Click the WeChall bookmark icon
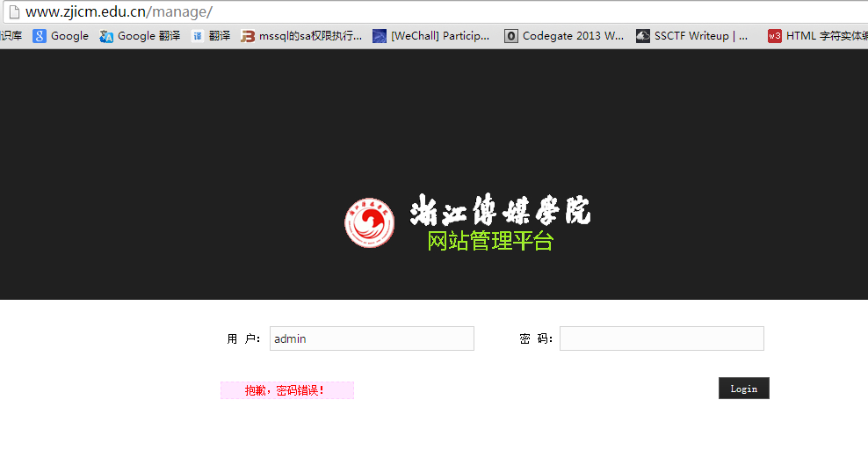Viewport: 868px width, 451px height. click(380, 36)
